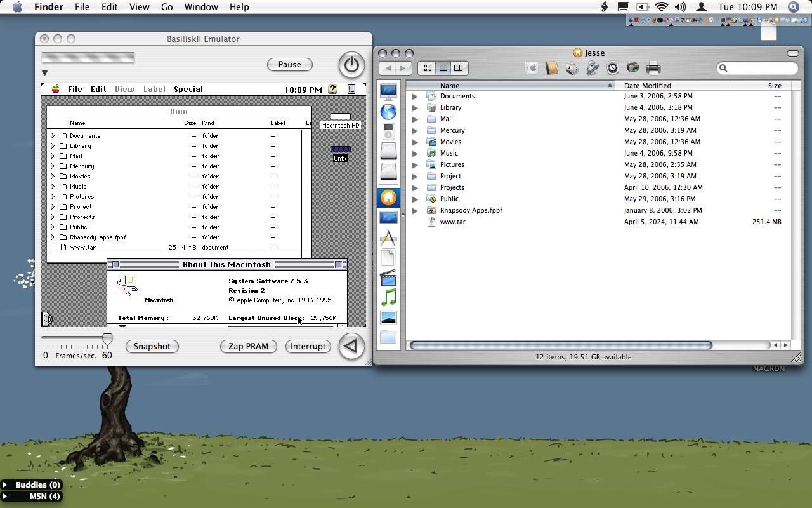Image resolution: width=812 pixels, height=508 pixels.
Task: Click the Apple logo icon in Finder toolbar
Action: pos(532,68)
